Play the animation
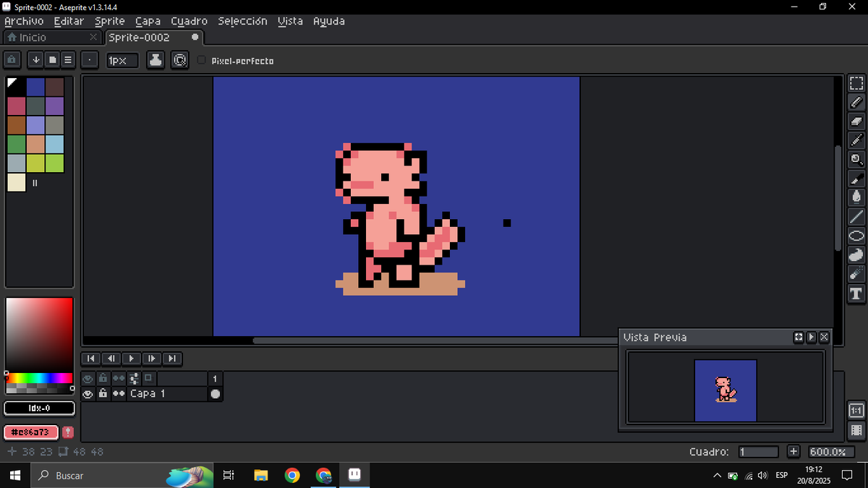 click(x=131, y=358)
